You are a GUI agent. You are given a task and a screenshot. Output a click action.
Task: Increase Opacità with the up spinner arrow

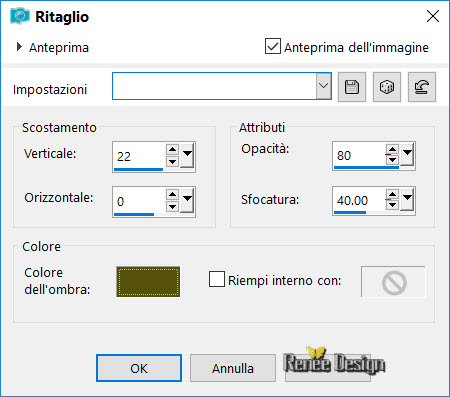click(x=392, y=149)
